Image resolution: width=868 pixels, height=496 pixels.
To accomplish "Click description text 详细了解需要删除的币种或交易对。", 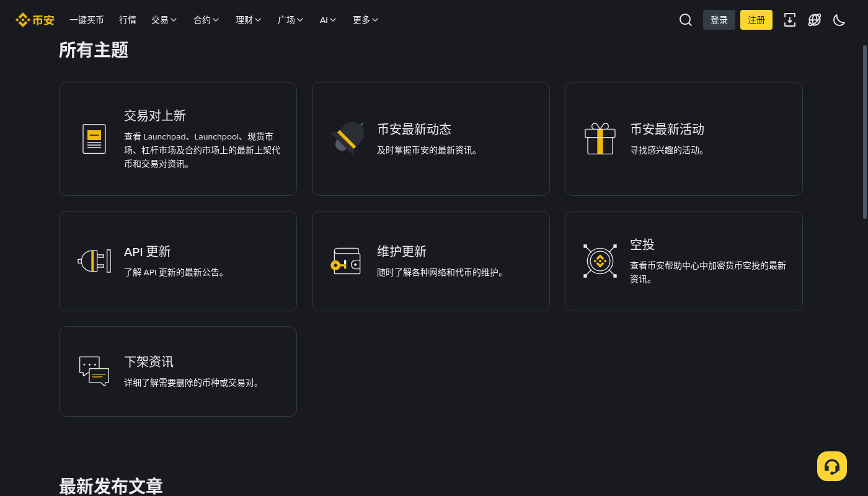I will tap(193, 383).
